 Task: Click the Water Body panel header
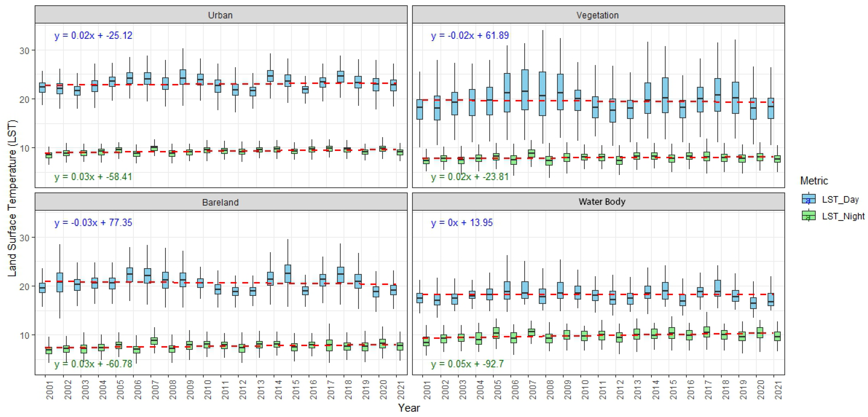coord(602,201)
